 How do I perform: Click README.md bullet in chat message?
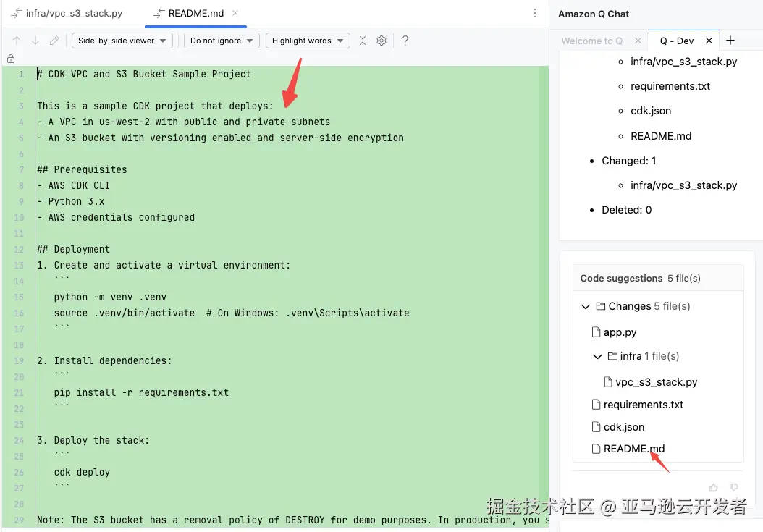click(x=661, y=136)
